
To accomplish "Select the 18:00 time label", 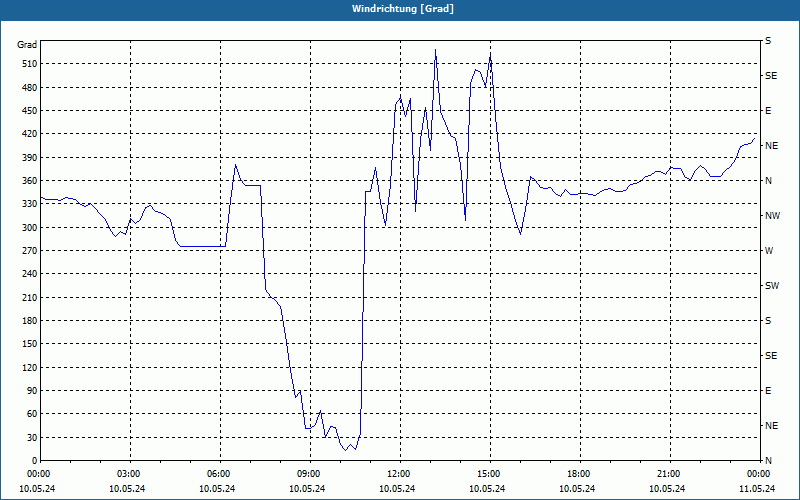I will point(577,474).
